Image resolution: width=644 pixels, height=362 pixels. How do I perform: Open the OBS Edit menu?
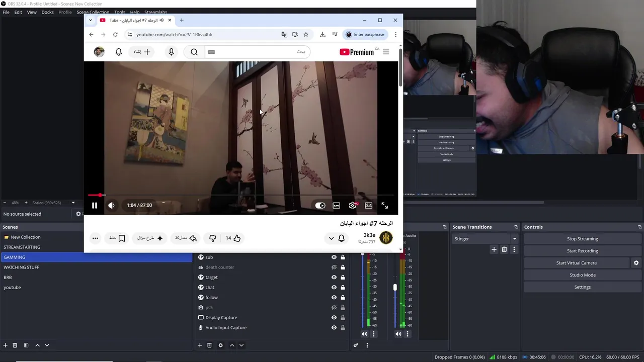(18, 12)
